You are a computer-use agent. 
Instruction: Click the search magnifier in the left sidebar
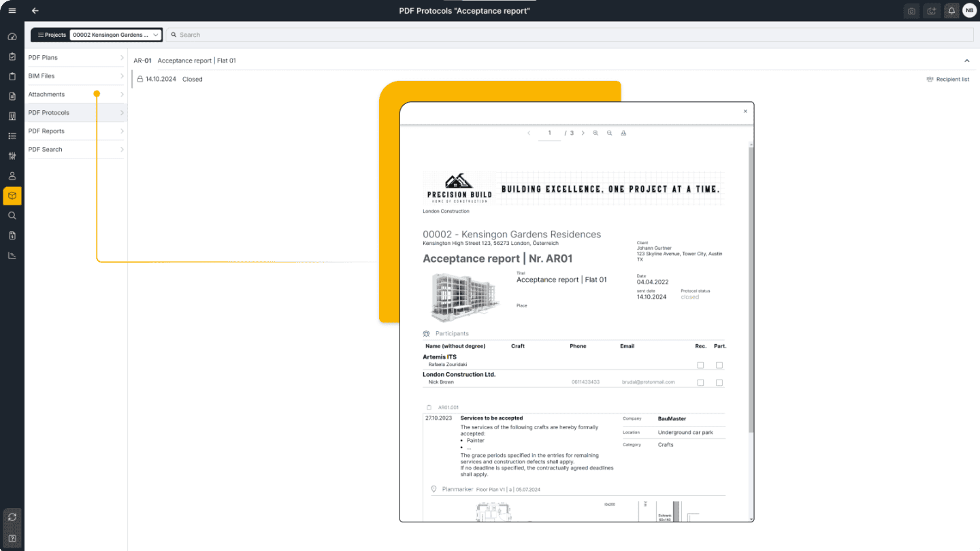(12, 216)
